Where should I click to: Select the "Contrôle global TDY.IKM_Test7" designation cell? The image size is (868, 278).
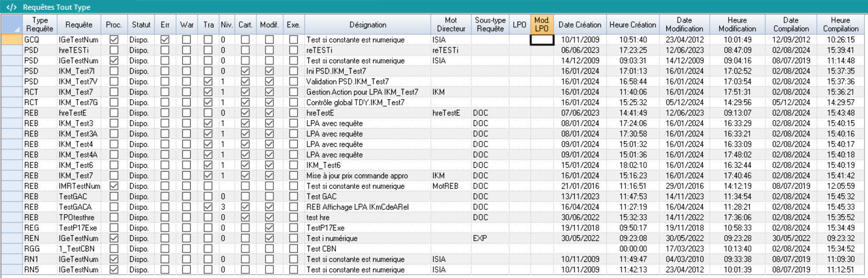pos(355,102)
